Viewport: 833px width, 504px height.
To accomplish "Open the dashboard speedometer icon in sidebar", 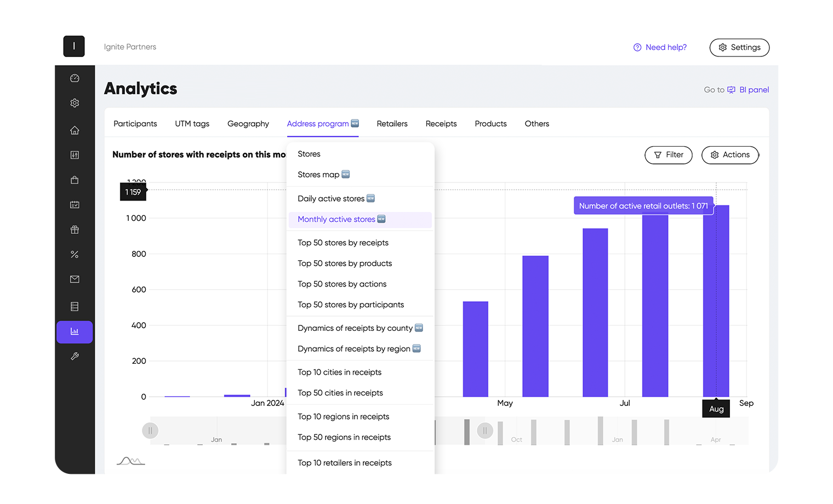I will 74,78.
